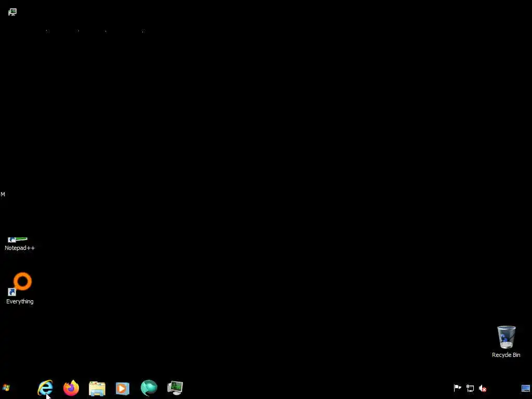Open Action Center flag in tray
This screenshot has height=399, width=532.
point(457,388)
